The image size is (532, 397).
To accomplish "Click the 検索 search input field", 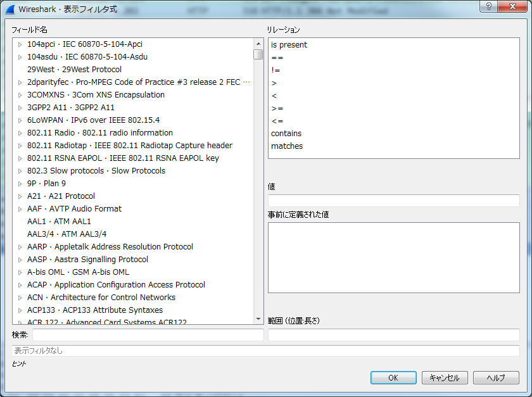I will point(148,335).
